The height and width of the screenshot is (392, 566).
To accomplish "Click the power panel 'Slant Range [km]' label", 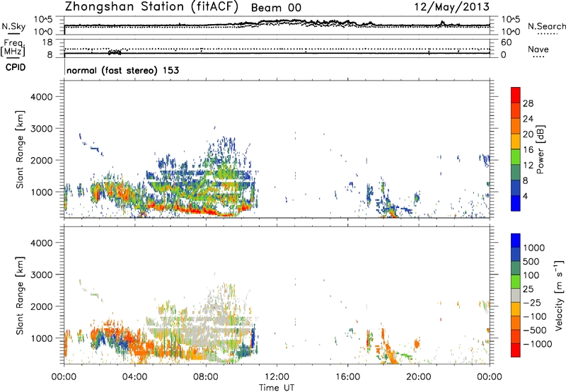I will click(x=20, y=149).
